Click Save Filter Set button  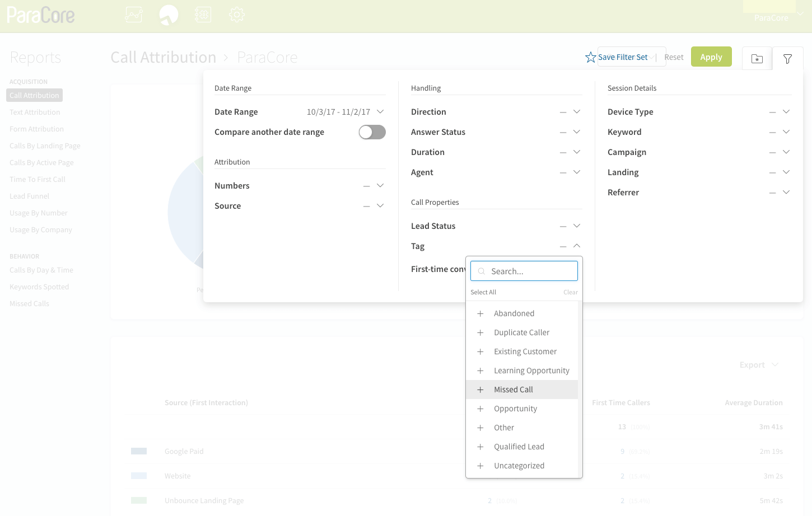pyautogui.click(x=623, y=57)
